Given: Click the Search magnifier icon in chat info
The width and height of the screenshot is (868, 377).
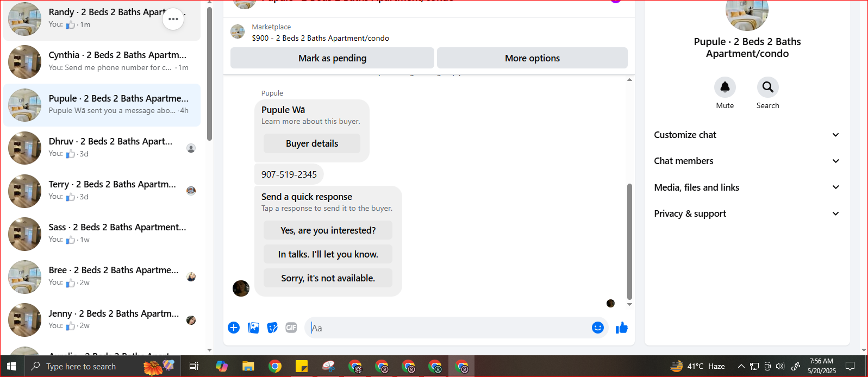Looking at the screenshot, I should tap(767, 87).
